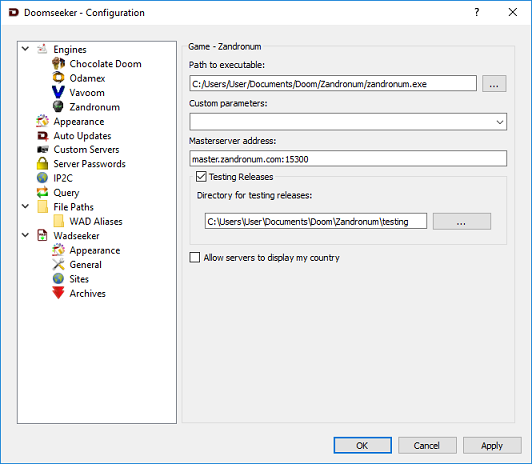
Task: Click the Apply button
Action: (x=492, y=445)
